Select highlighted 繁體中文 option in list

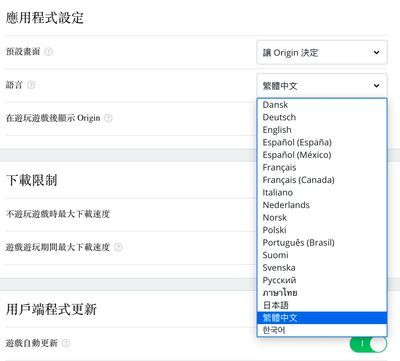pyautogui.click(x=322, y=318)
